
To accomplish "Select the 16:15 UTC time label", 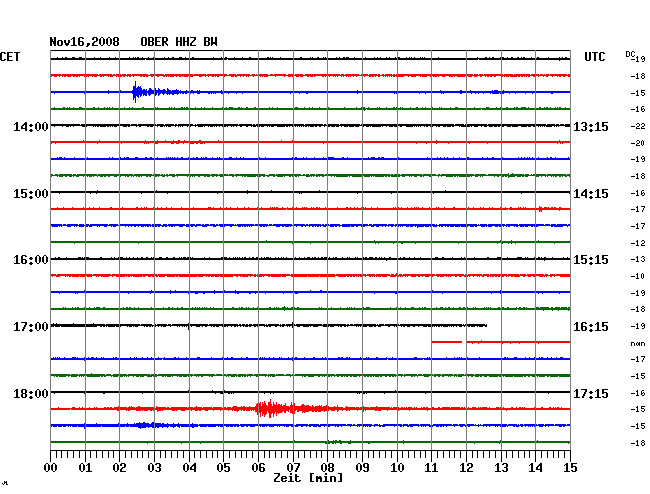I will pos(591,327).
